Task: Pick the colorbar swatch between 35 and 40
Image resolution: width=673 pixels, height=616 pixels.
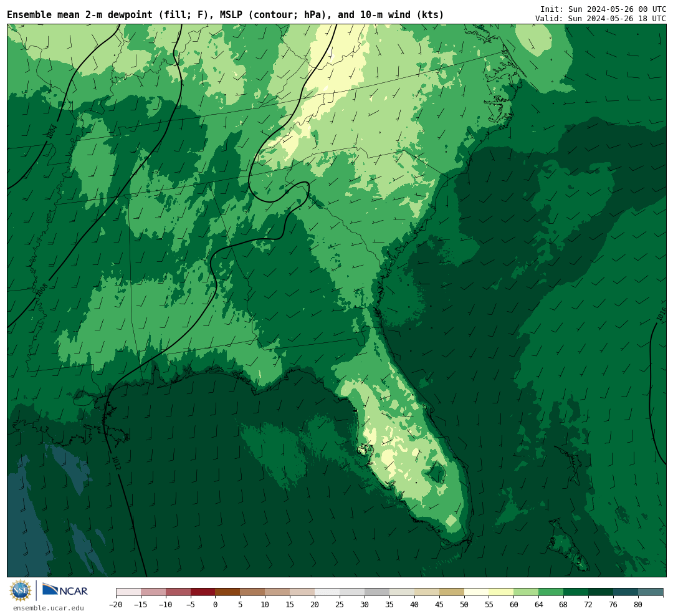Action: pyautogui.click(x=402, y=592)
